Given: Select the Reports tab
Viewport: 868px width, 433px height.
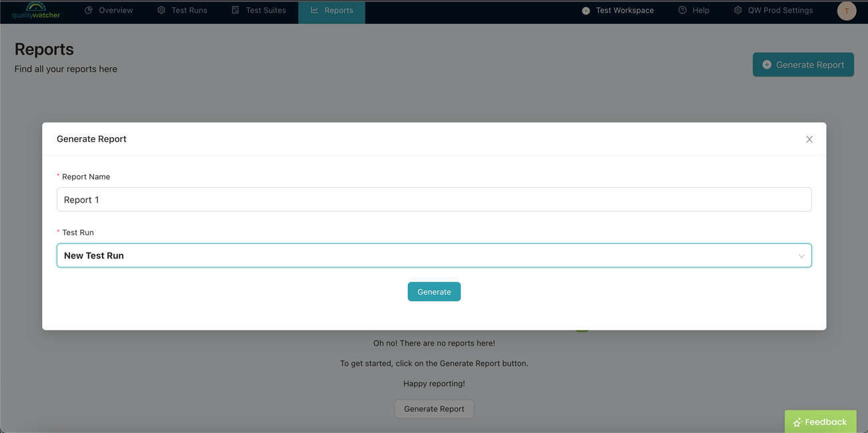Looking at the screenshot, I should [x=331, y=11].
